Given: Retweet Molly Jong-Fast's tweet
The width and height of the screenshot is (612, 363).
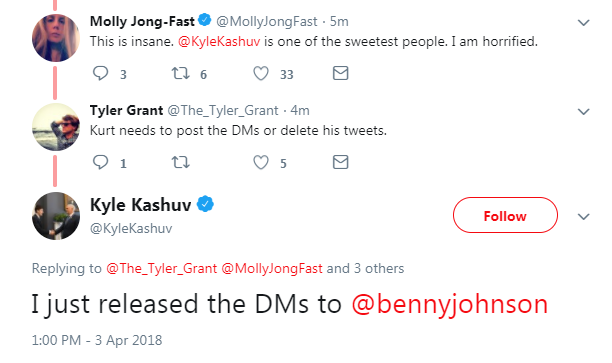Looking at the screenshot, I should (x=181, y=73).
